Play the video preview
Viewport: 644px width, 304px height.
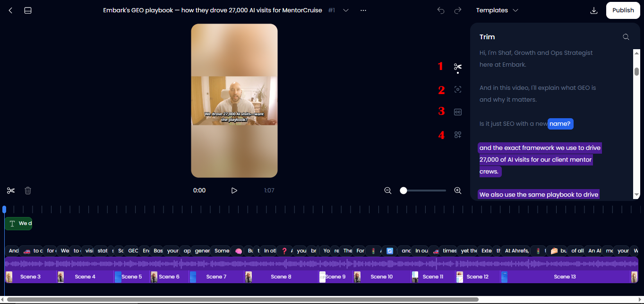pos(234,191)
